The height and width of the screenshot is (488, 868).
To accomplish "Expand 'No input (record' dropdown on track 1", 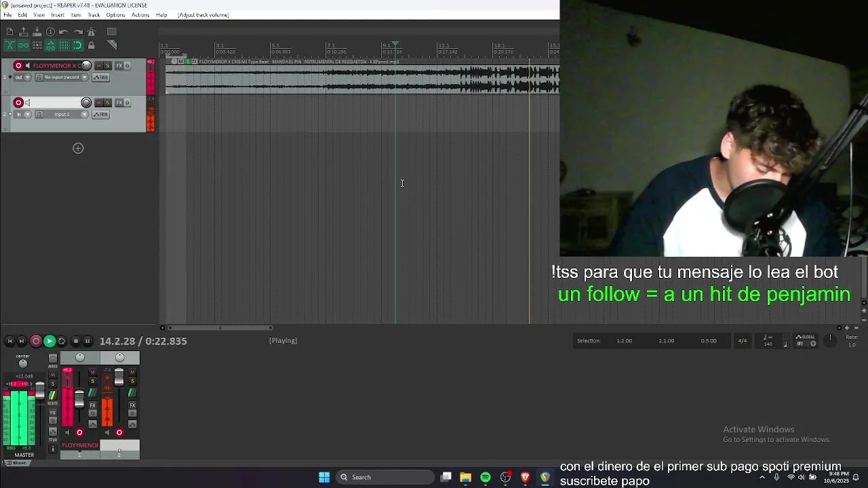I will tap(84, 77).
